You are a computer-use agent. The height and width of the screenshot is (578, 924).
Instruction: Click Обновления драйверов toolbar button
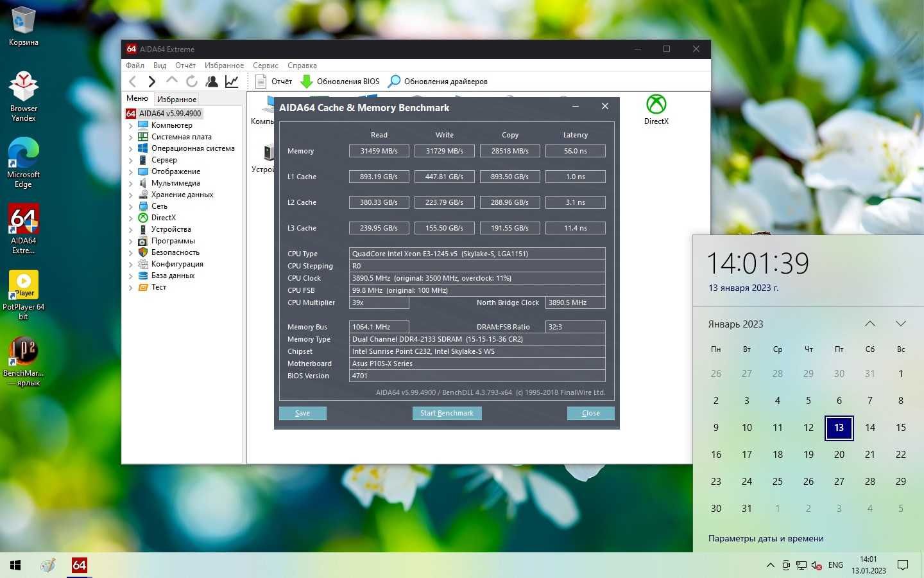(438, 81)
